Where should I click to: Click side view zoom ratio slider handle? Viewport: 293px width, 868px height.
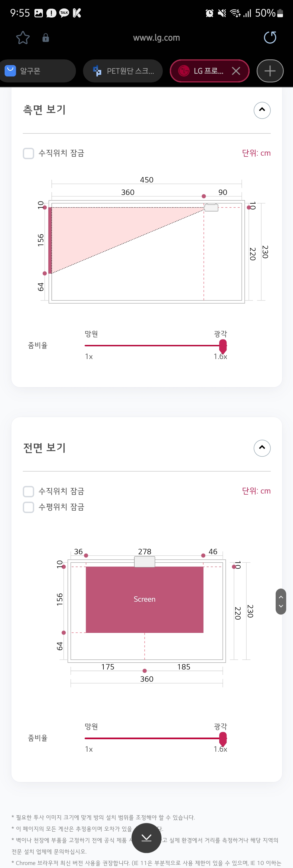(x=223, y=346)
